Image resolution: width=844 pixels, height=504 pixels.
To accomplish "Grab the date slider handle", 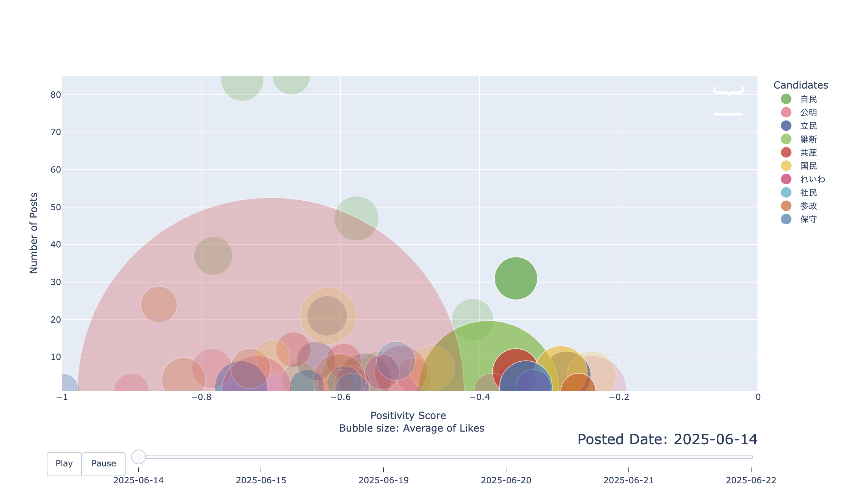I will pos(139,457).
